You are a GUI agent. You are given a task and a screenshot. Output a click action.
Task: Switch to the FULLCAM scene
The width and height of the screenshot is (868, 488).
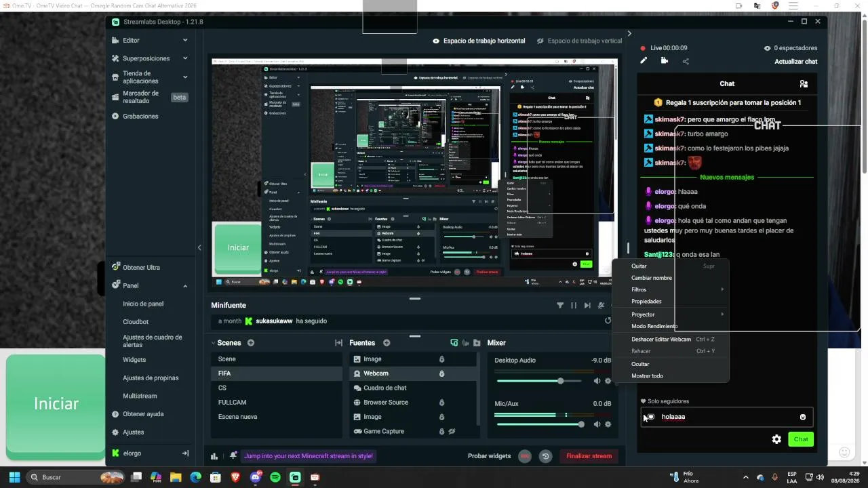tap(277, 403)
